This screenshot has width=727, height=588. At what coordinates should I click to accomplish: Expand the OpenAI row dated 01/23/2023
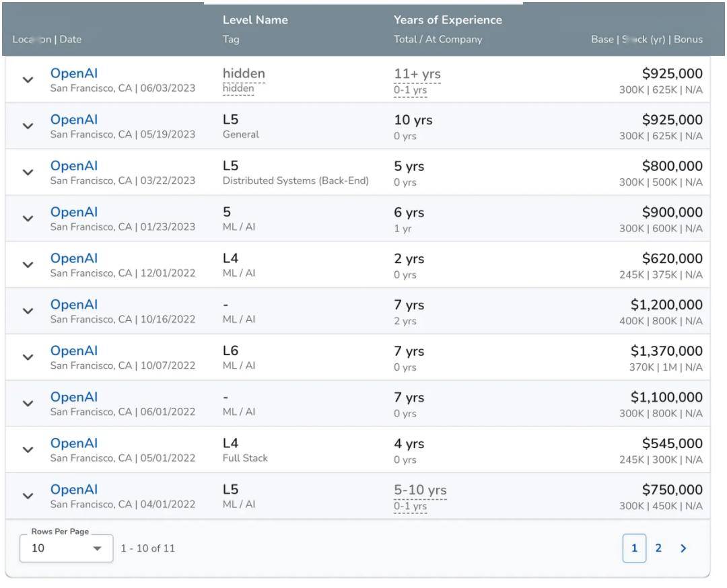point(28,219)
